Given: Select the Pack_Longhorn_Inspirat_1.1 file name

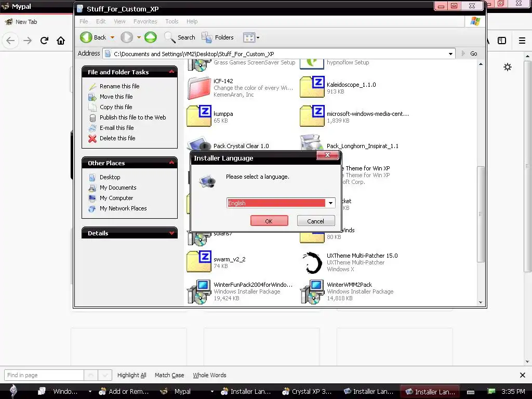Looking at the screenshot, I should (x=362, y=146).
